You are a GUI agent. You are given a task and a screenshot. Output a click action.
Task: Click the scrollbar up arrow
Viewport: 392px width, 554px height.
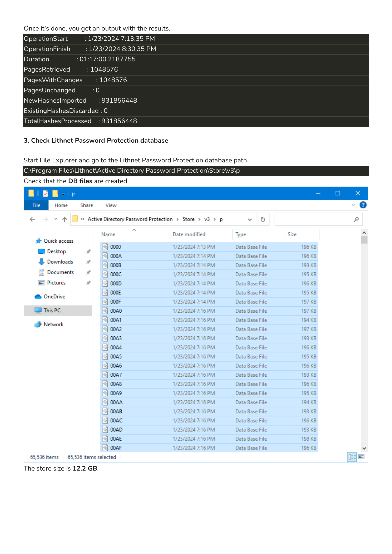pos(364,233)
